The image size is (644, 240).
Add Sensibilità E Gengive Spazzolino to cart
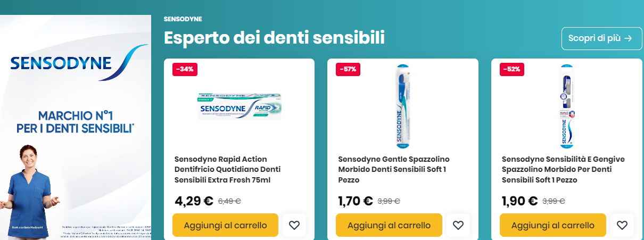[x=553, y=225]
